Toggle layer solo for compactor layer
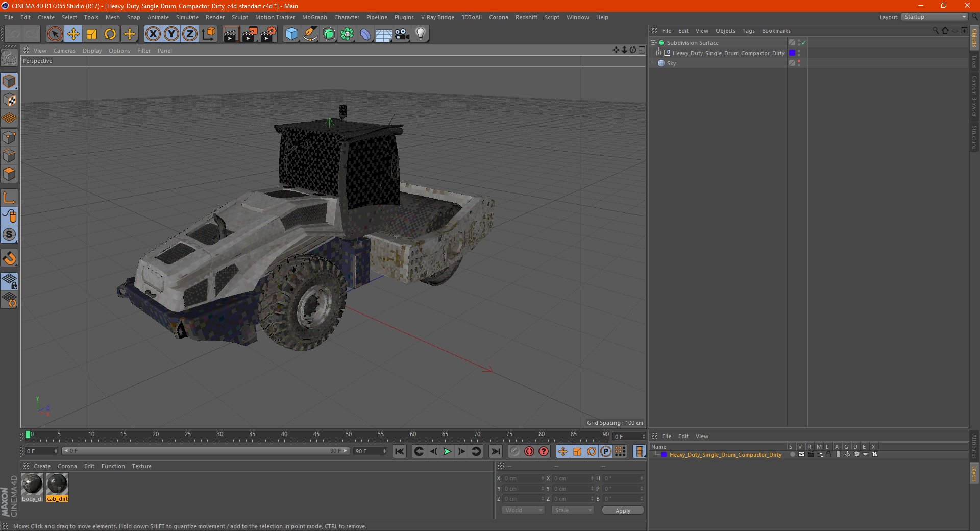This screenshot has width=980, height=531. click(x=792, y=454)
